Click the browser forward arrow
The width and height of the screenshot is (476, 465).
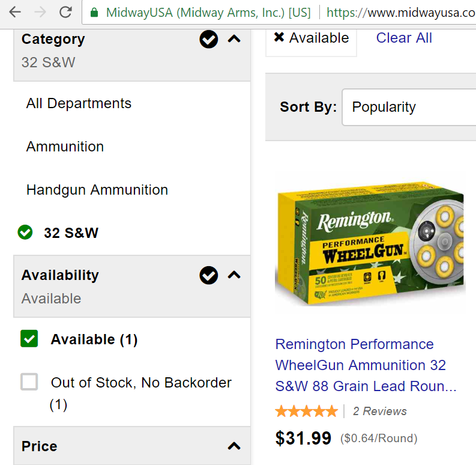tap(40, 13)
